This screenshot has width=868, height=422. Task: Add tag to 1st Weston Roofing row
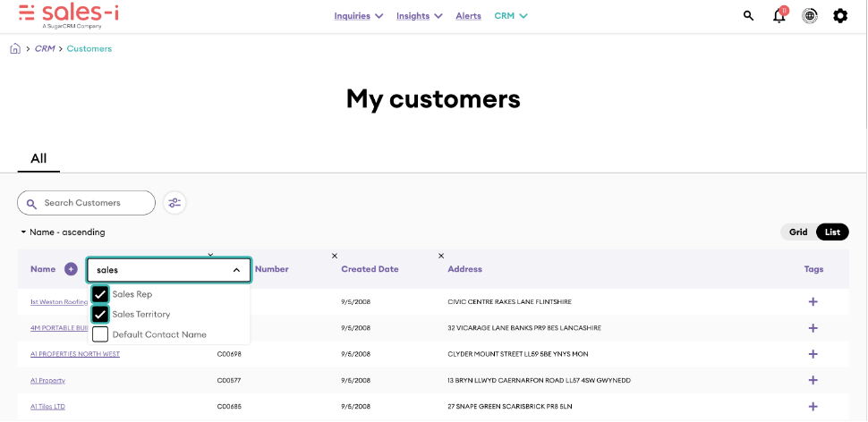tap(813, 302)
